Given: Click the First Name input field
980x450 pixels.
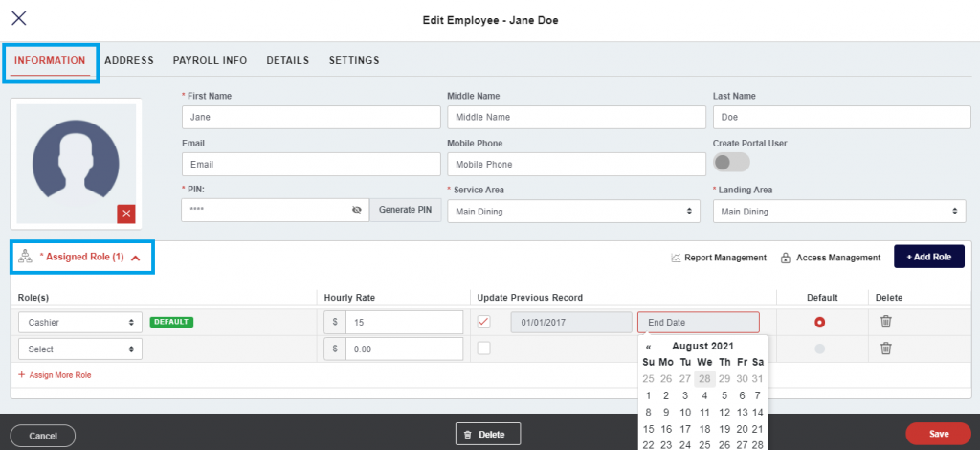Looking at the screenshot, I should click(x=311, y=117).
